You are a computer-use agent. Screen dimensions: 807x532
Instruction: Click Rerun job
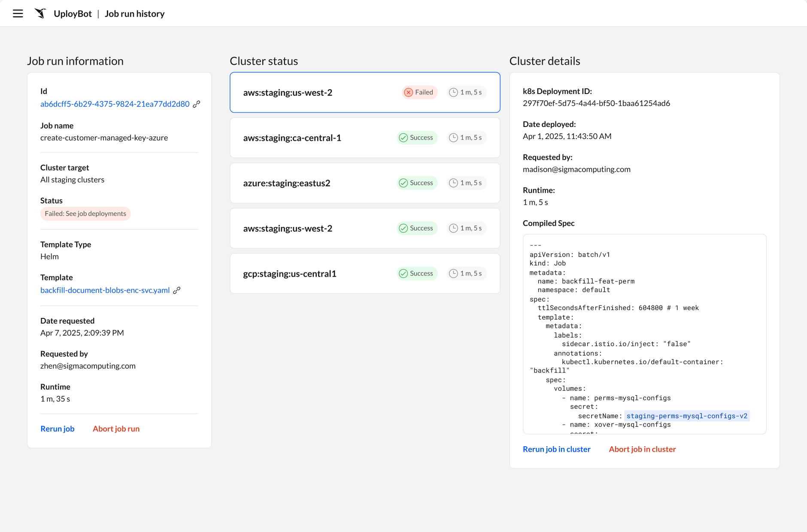pos(58,429)
